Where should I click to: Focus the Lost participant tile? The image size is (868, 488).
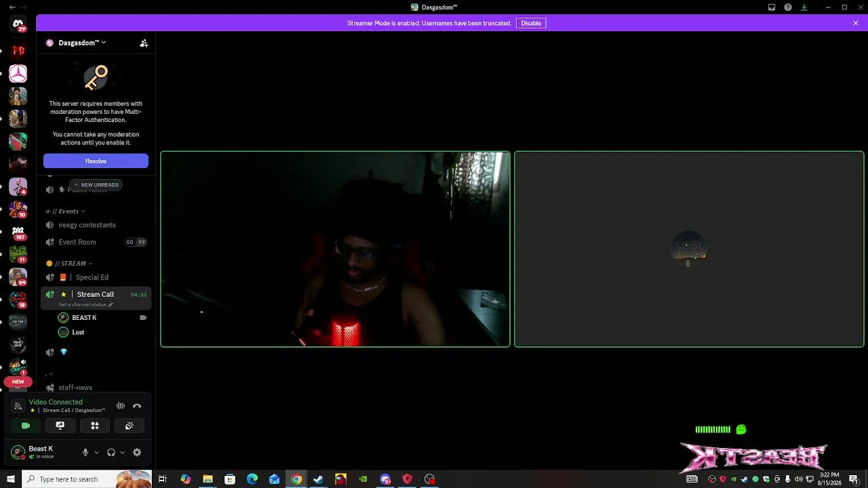(689, 249)
